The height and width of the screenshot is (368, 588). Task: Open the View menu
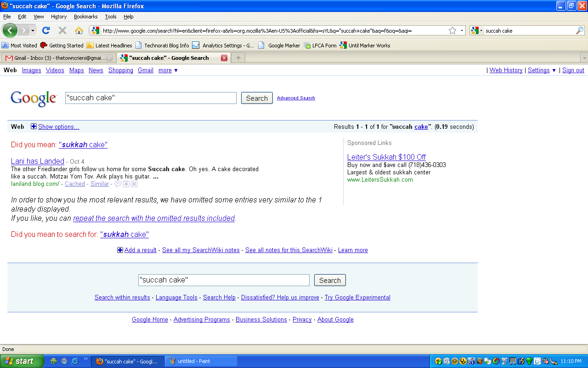(39, 17)
